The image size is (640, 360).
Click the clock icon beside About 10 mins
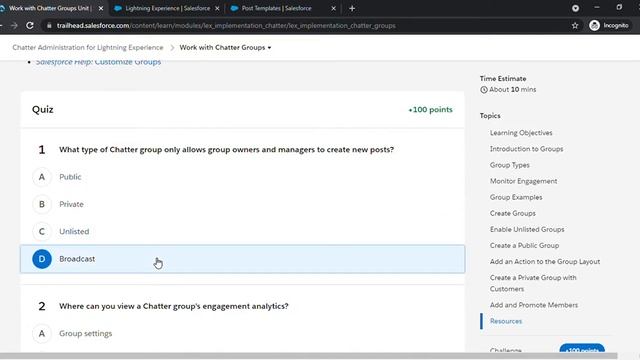(484, 90)
